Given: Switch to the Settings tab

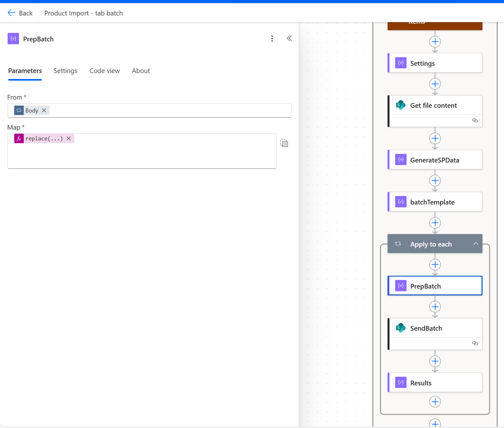Looking at the screenshot, I should tap(65, 71).
